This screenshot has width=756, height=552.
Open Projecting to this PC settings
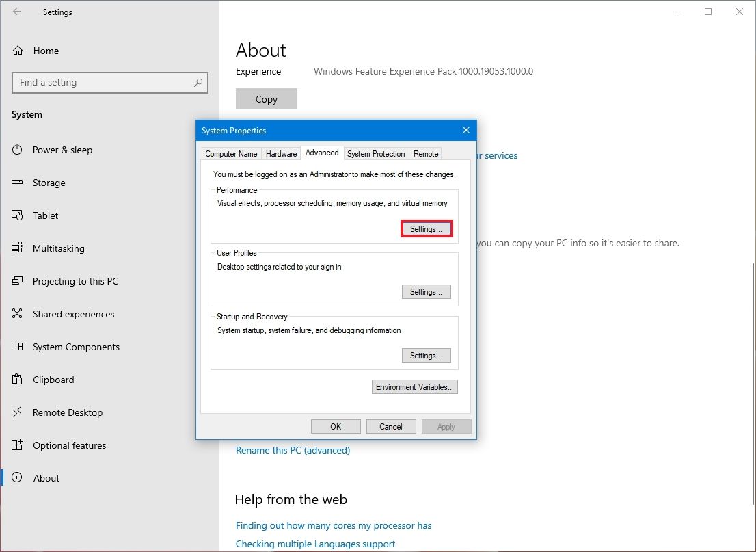(75, 281)
